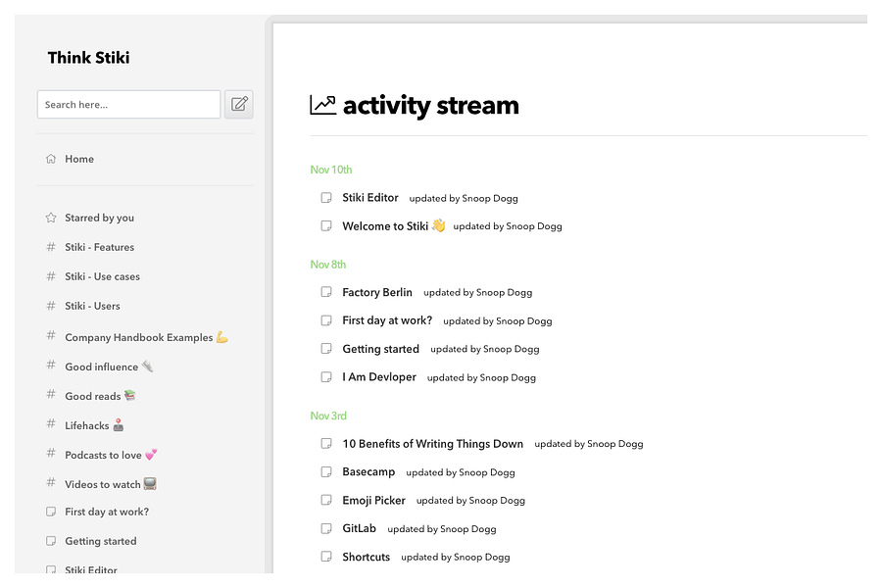Viewport: 882px width, 588px height.
Task: Click the star icon beside Starred by you
Action: (x=51, y=218)
